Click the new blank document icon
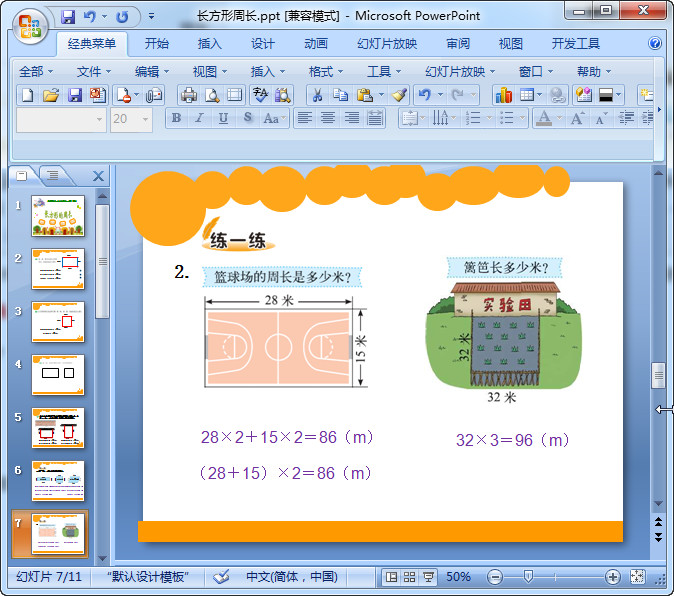This screenshot has width=674, height=596. click(28, 95)
